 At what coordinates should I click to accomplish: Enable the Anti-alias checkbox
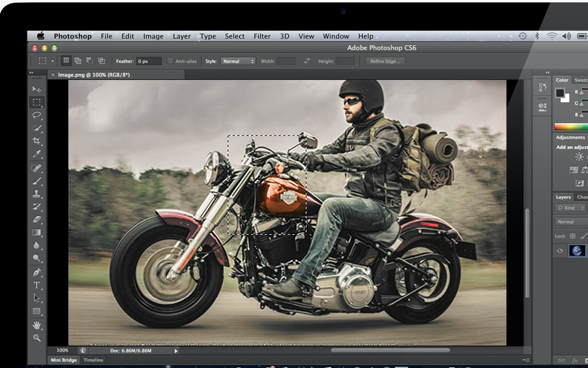[171, 61]
